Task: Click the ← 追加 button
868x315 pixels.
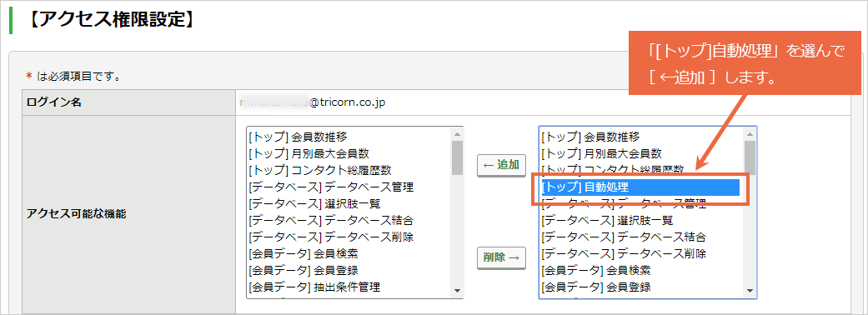Action: pyautogui.click(x=501, y=165)
